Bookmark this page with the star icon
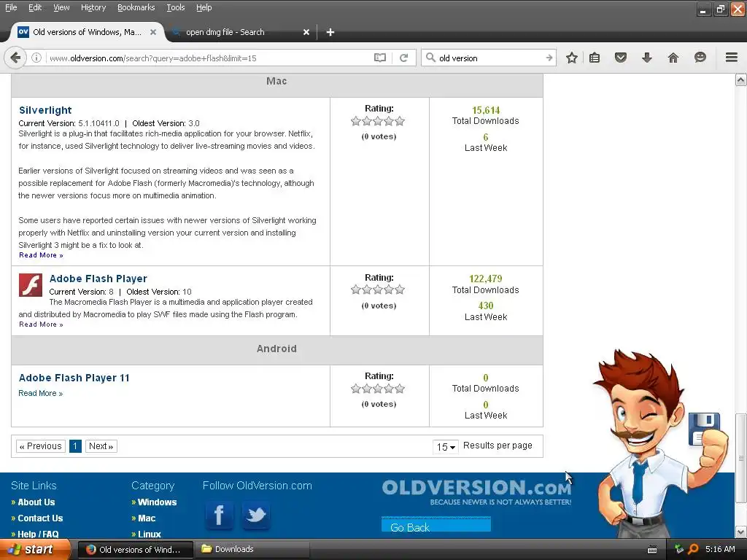This screenshot has height=560, width=747. pos(572,58)
